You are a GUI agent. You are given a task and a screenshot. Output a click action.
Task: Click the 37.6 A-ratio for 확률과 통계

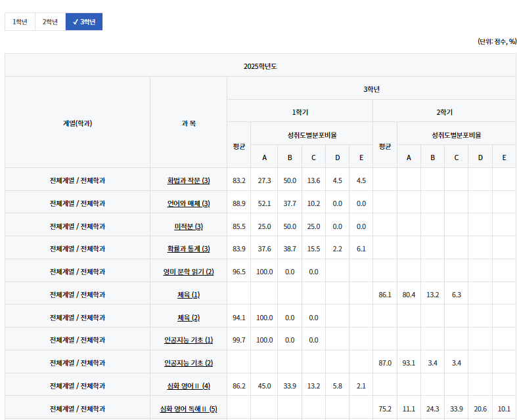tap(264, 249)
